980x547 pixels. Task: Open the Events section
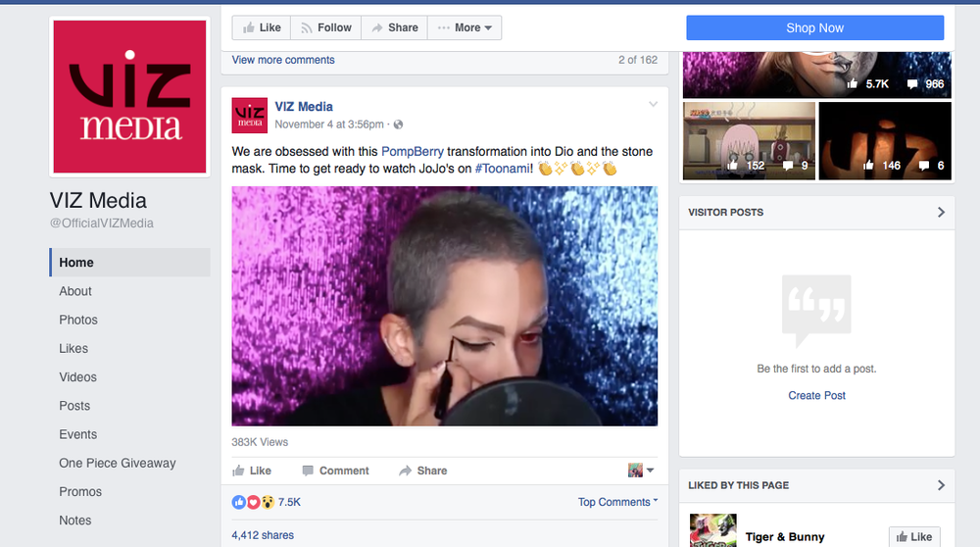77,434
